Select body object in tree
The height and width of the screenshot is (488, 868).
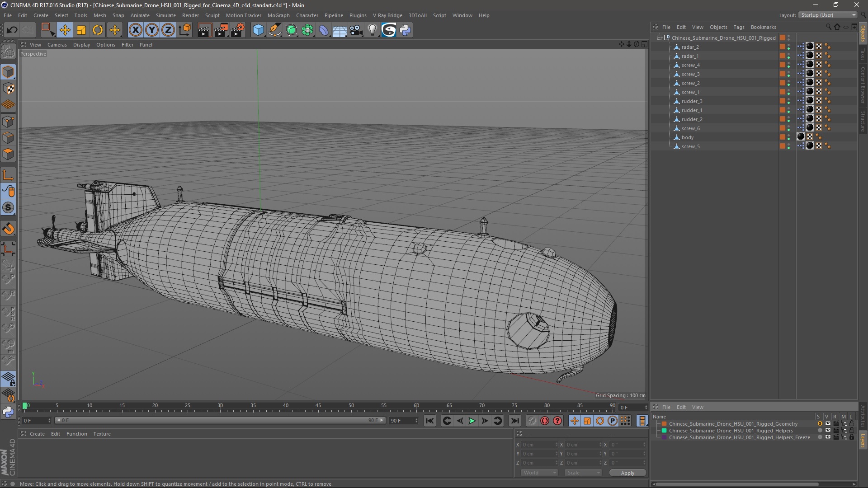coord(687,137)
